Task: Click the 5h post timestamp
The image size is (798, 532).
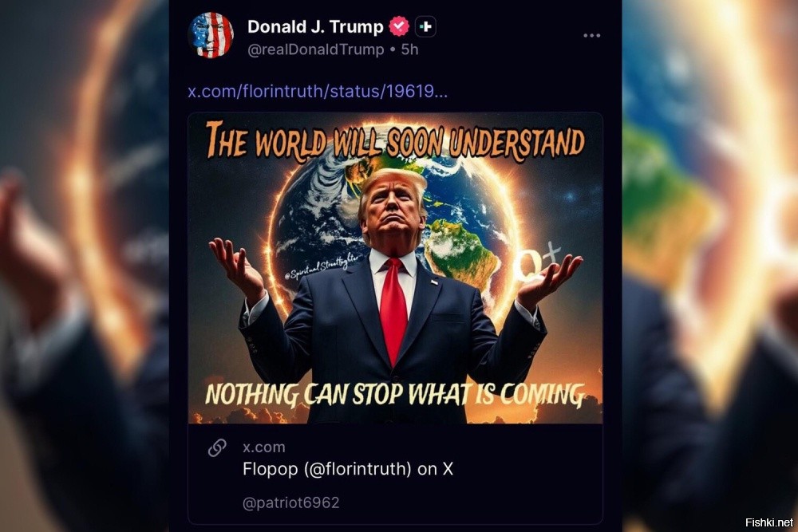Action: click(x=409, y=49)
